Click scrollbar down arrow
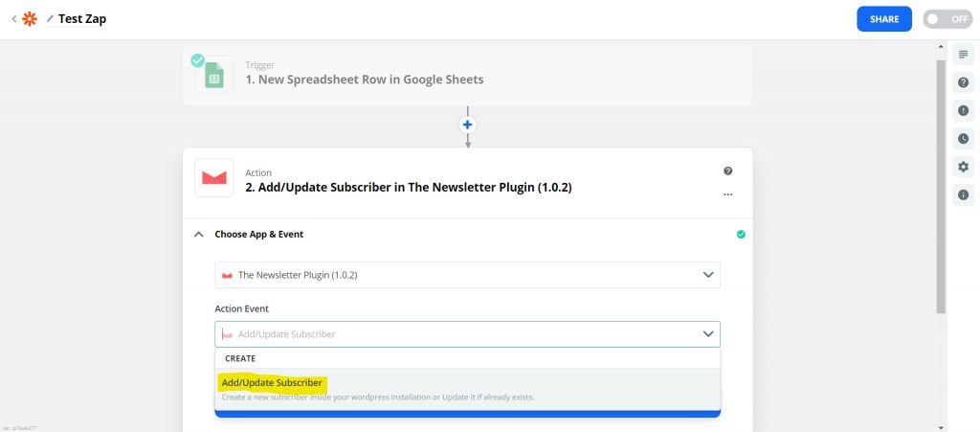 pos(941,427)
